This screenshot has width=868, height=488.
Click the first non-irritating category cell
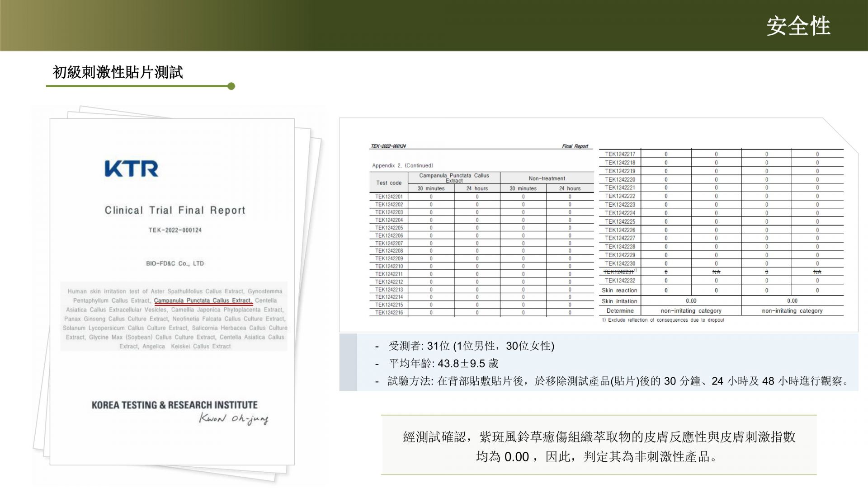pyautogui.click(x=691, y=311)
